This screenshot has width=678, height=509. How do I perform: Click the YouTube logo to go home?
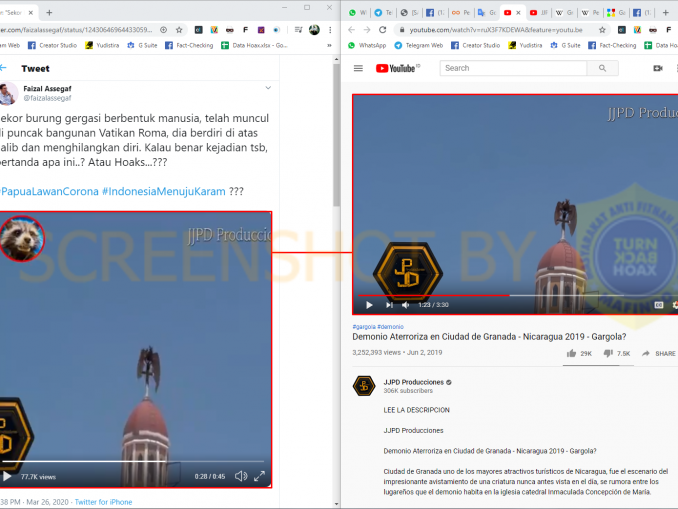[x=397, y=68]
